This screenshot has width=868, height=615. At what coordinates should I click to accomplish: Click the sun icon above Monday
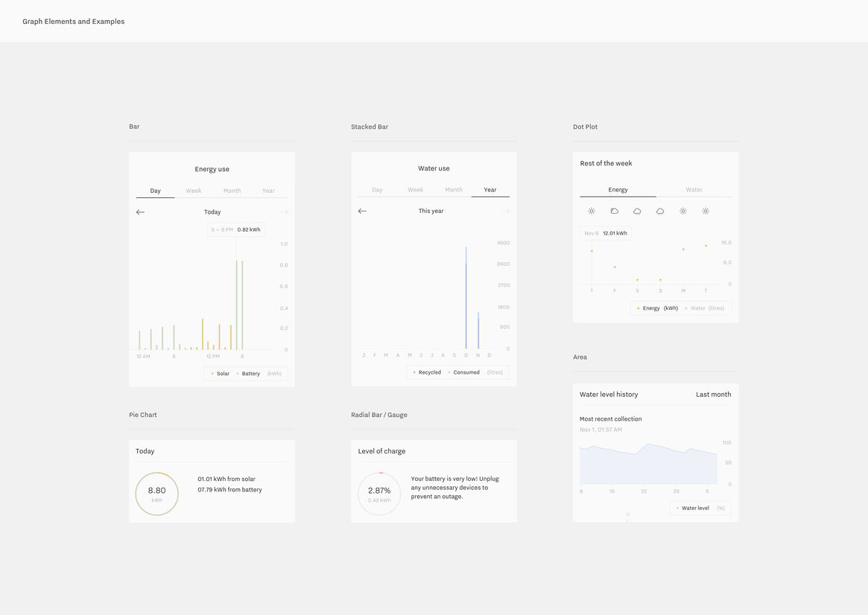click(682, 211)
